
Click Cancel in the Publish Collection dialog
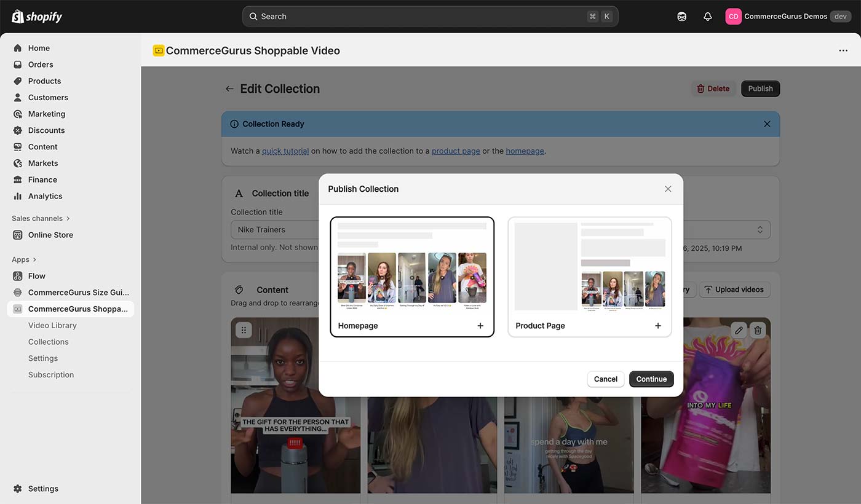pyautogui.click(x=605, y=379)
